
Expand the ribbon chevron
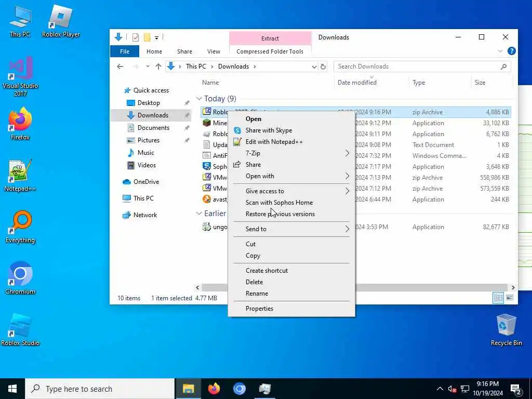pos(500,51)
